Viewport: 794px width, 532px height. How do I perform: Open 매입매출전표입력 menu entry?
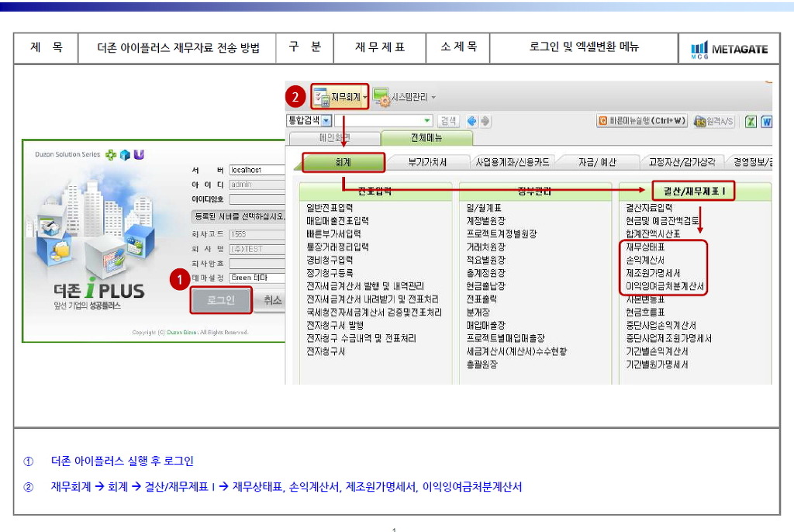(x=338, y=221)
